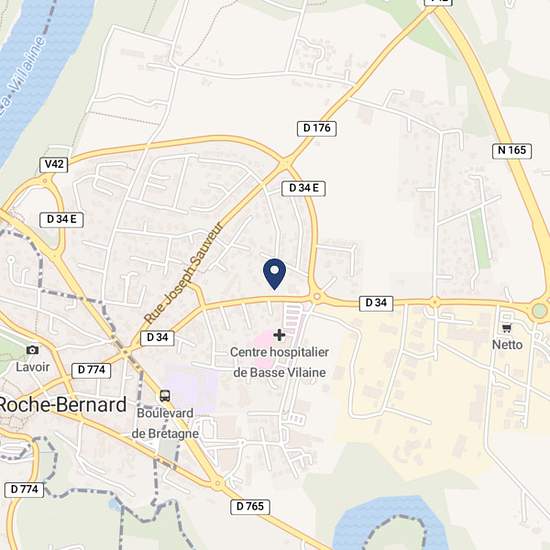The image size is (550, 550).
Task: Select the D 34 E badge near V42
Action: click(61, 220)
